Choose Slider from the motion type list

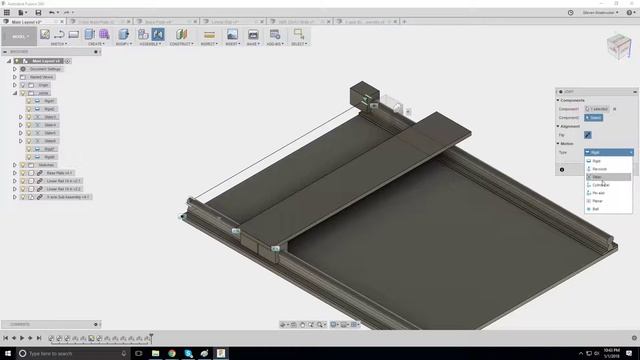(x=608, y=177)
